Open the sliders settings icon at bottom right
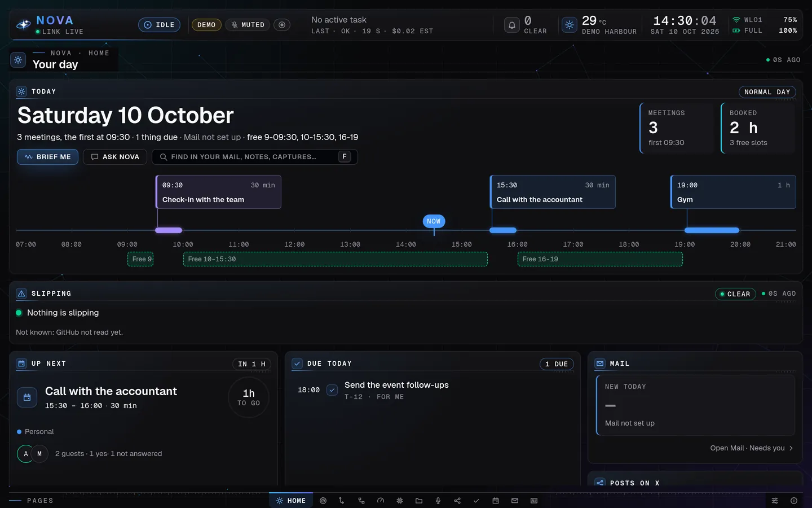Viewport: 812px width, 508px height. click(775, 501)
